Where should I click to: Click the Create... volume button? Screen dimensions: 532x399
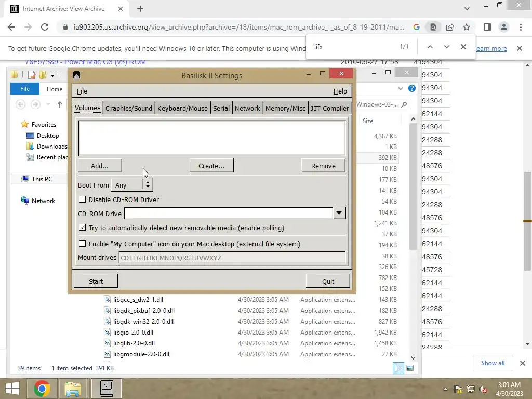tap(211, 166)
